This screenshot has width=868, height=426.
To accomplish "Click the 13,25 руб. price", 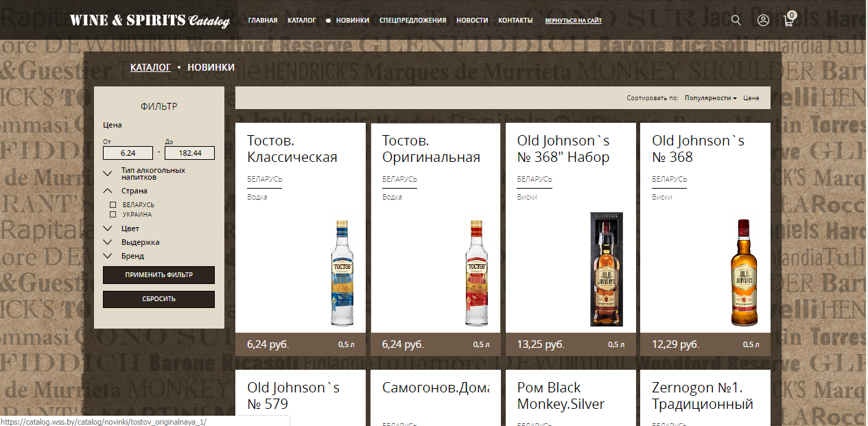I will coord(541,344).
